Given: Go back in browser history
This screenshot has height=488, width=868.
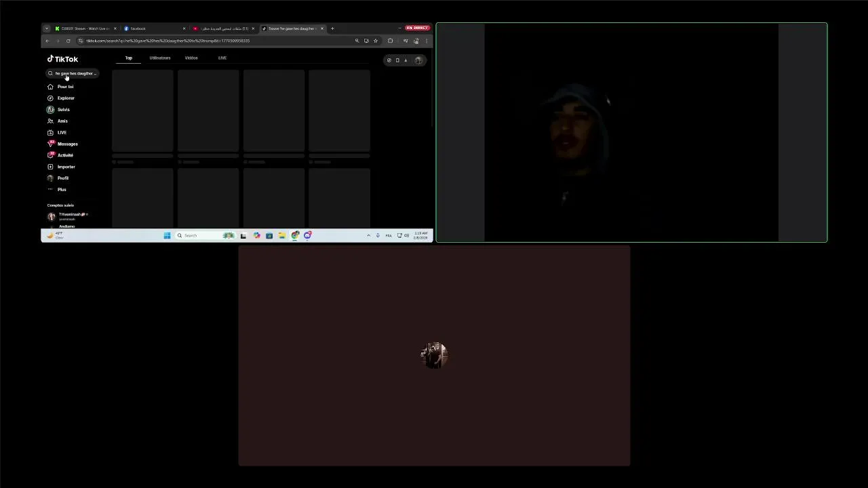Looking at the screenshot, I should 47,41.
